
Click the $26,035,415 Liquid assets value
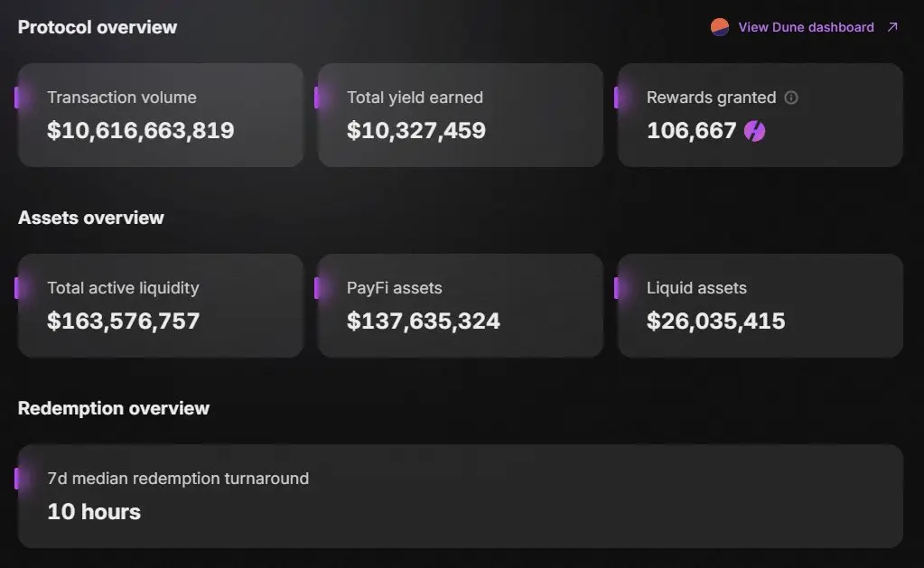pos(715,321)
